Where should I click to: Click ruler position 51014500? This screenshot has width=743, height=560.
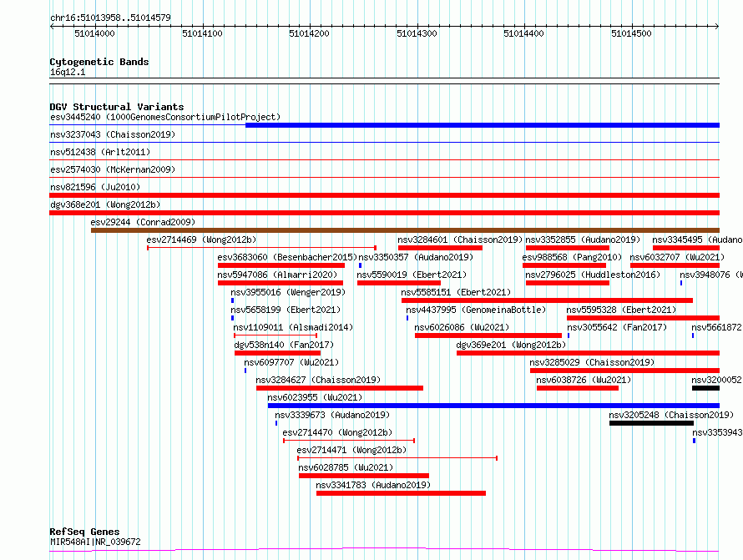coord(631,33)
